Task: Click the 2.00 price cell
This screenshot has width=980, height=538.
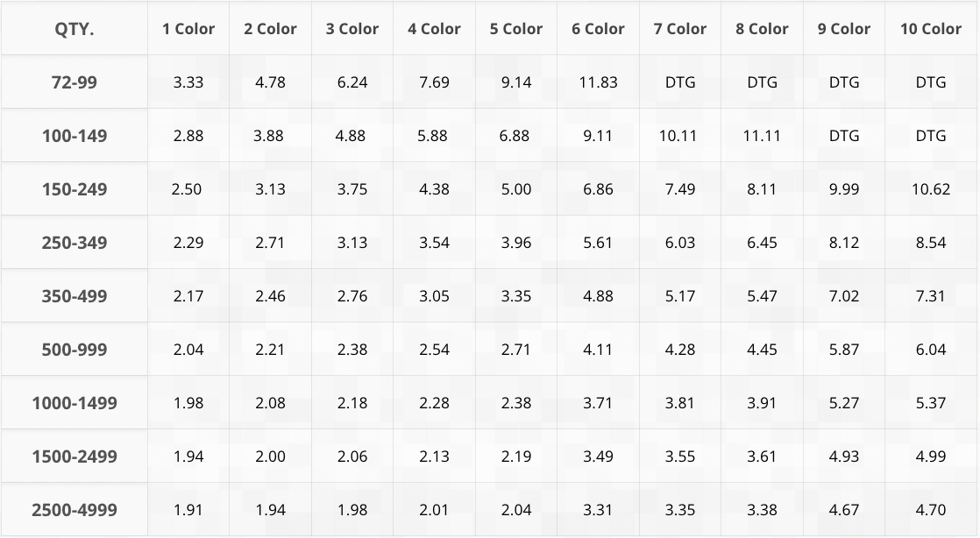Action: (x=270, y=457)
